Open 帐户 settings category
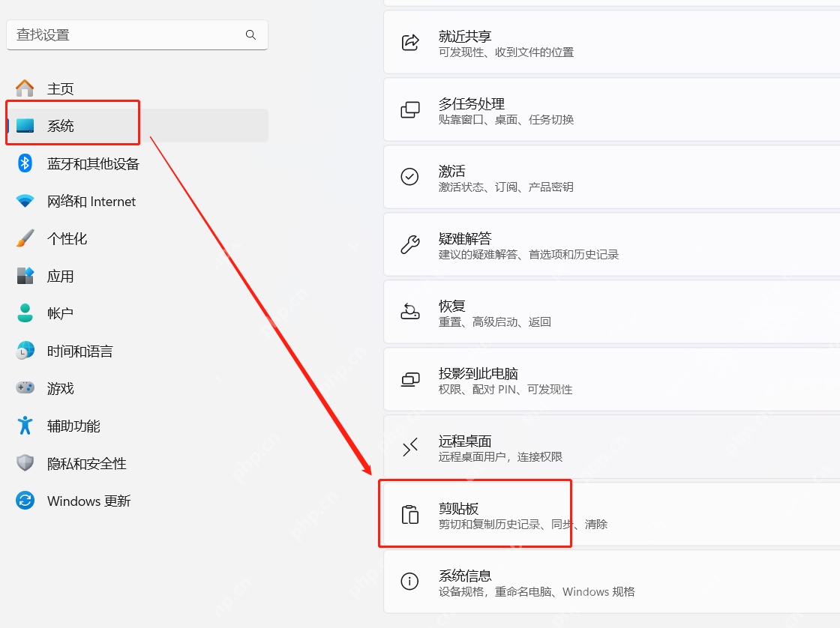This screenshot has width=840, height=628. click(x=60, y=313)
